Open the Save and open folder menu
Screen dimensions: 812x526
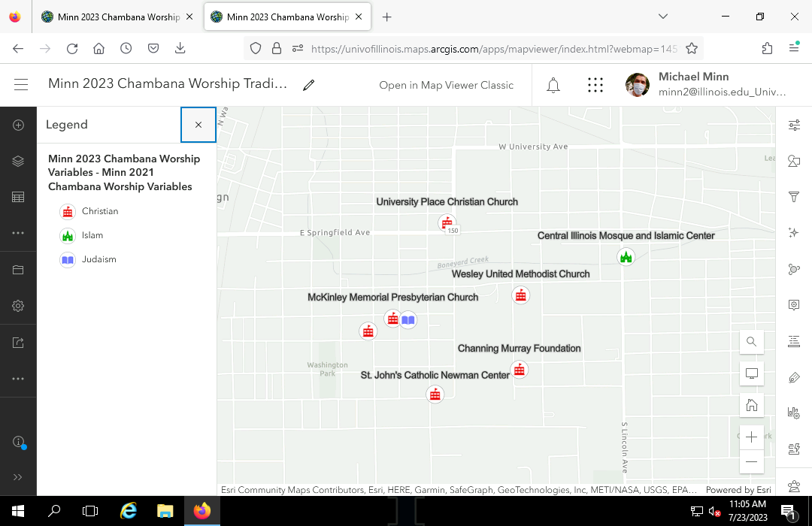pos(18,270)
